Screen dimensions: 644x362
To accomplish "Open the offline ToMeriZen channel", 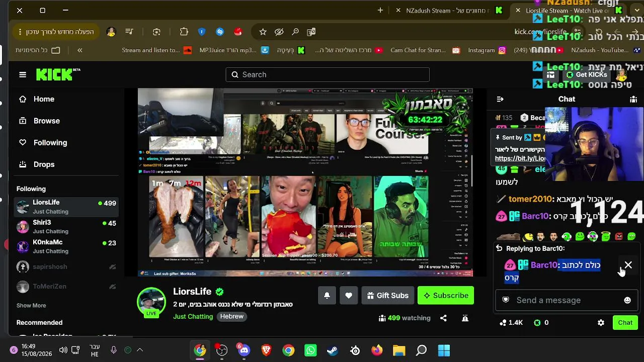I will tap(67, 287).
